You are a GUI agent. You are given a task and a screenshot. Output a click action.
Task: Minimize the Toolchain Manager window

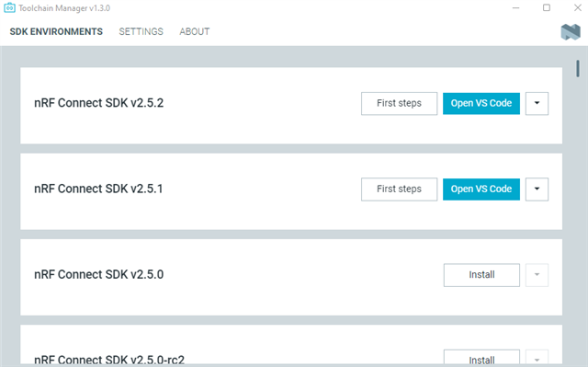[516, 8]
